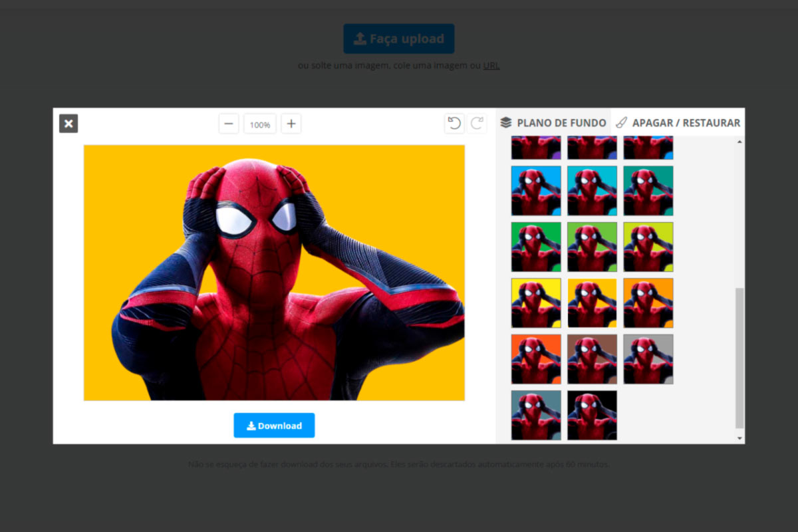Choose the lime background thumbnail
The height and width of the screenshot is (532, 798).
648,247
